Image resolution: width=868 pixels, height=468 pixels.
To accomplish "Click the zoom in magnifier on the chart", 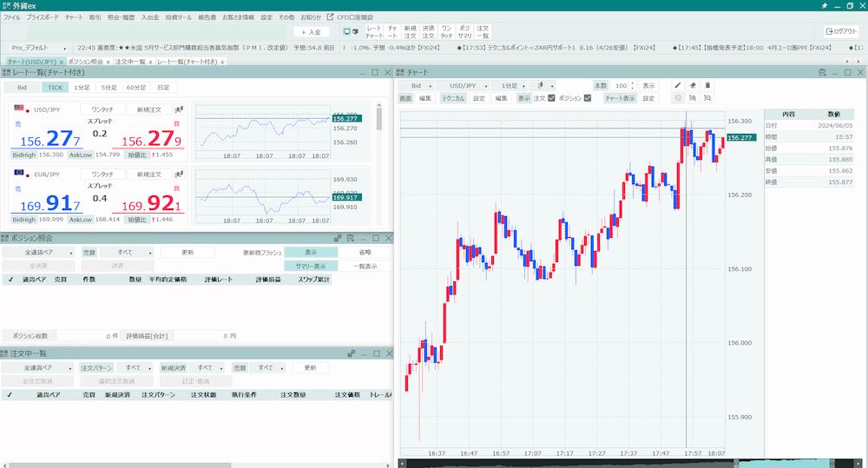I will click(x=693, y=98).
